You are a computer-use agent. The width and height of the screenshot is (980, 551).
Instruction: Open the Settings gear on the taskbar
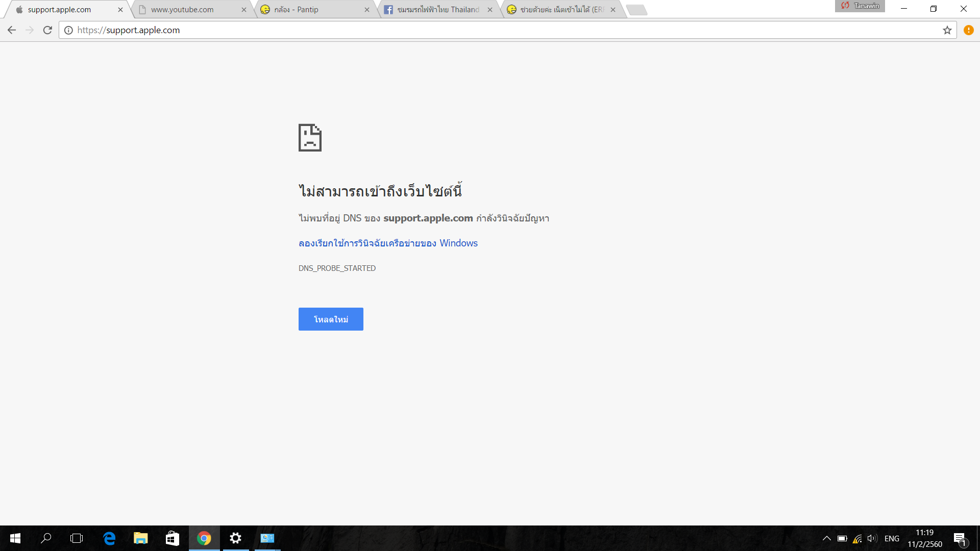(235, 538)
